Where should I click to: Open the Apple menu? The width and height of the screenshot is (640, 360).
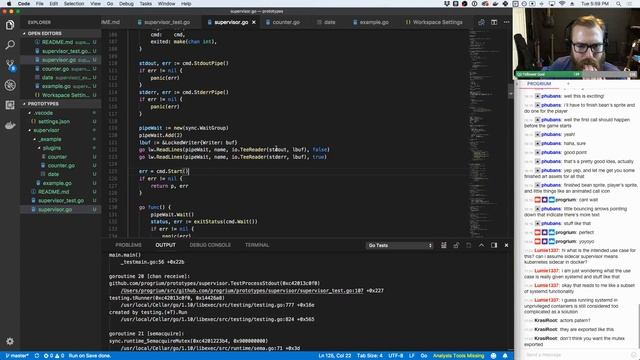point(9,3)
